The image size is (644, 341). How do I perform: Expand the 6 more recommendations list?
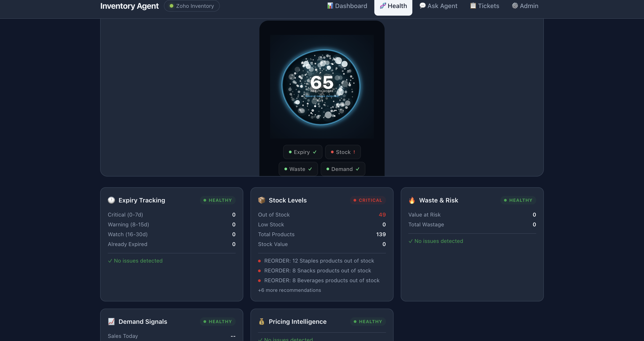click(290, 290)
